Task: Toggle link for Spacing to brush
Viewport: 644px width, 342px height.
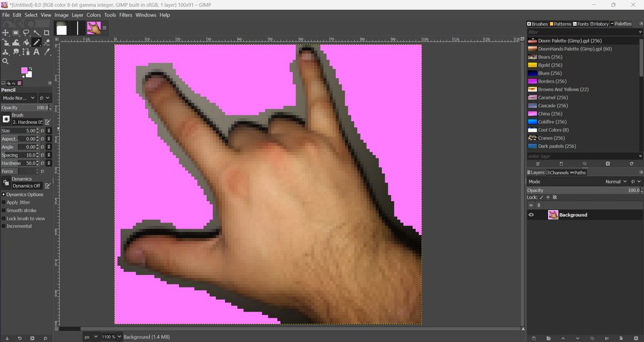Action: [48, 155]
